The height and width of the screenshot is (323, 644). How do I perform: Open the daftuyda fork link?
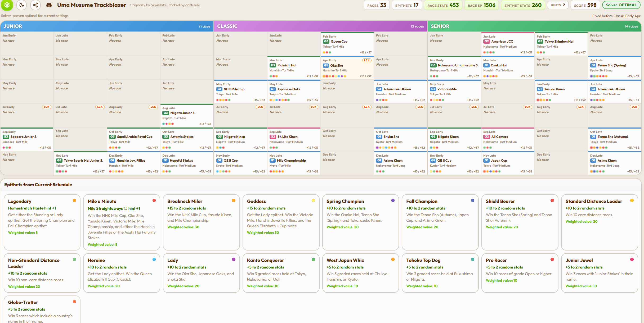193,5
